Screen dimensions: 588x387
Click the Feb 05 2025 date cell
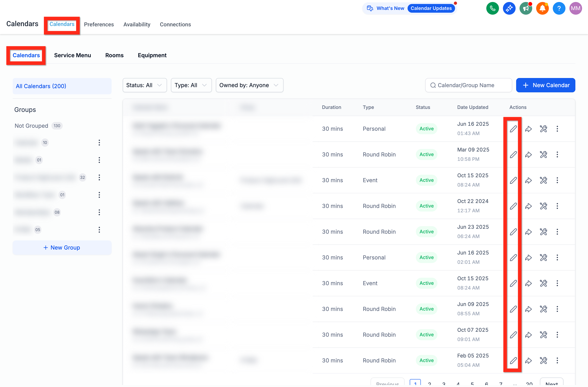point(473,356)
